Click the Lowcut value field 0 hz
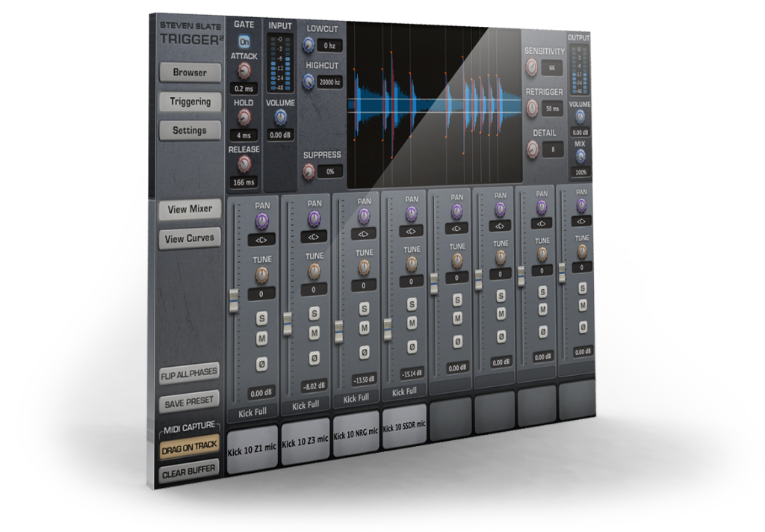The height and width of the screenshot is (532, 765). (329, 46)
